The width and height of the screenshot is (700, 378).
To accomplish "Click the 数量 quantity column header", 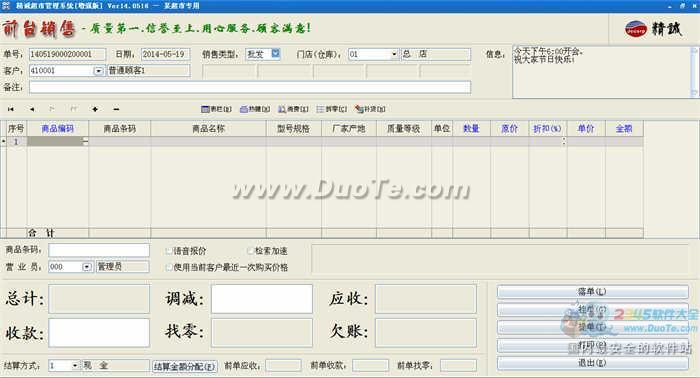I will click(471, 129).
